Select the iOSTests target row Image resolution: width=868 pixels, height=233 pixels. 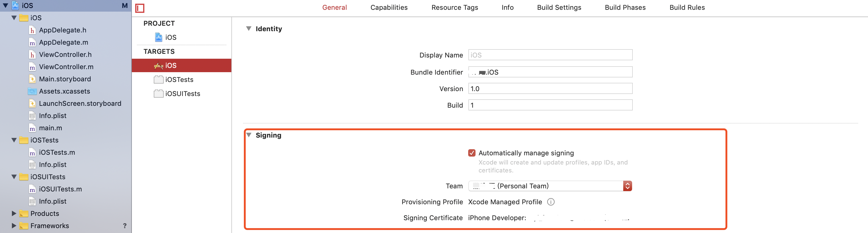click(182, 80)
